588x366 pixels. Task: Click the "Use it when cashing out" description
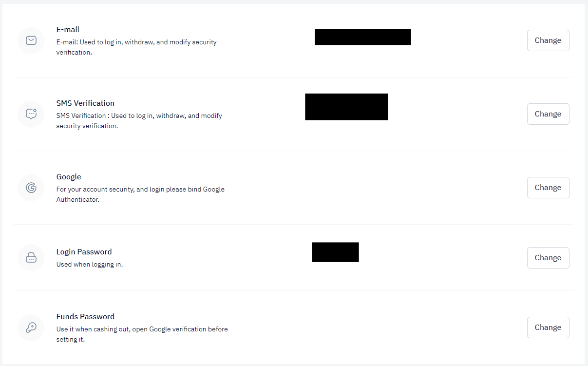point(142,334)
